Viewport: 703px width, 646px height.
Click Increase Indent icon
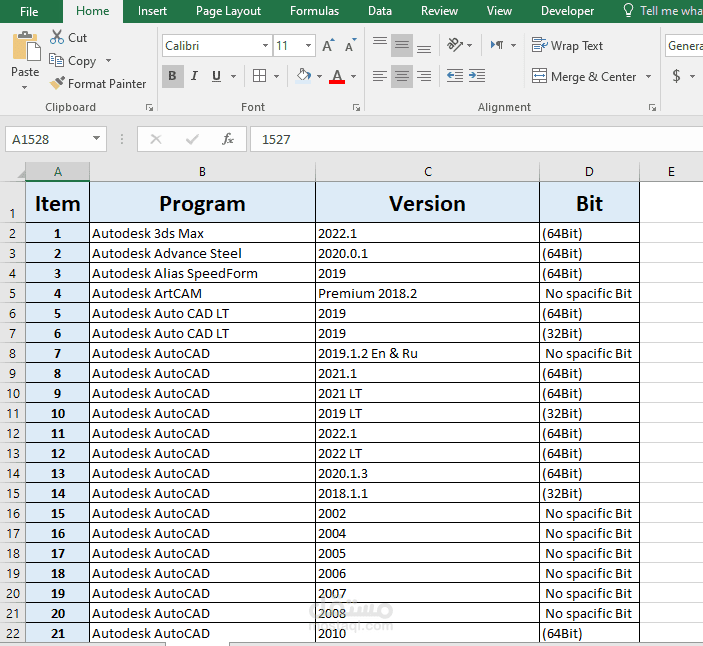pyautogui.click(x=477, y=75)
